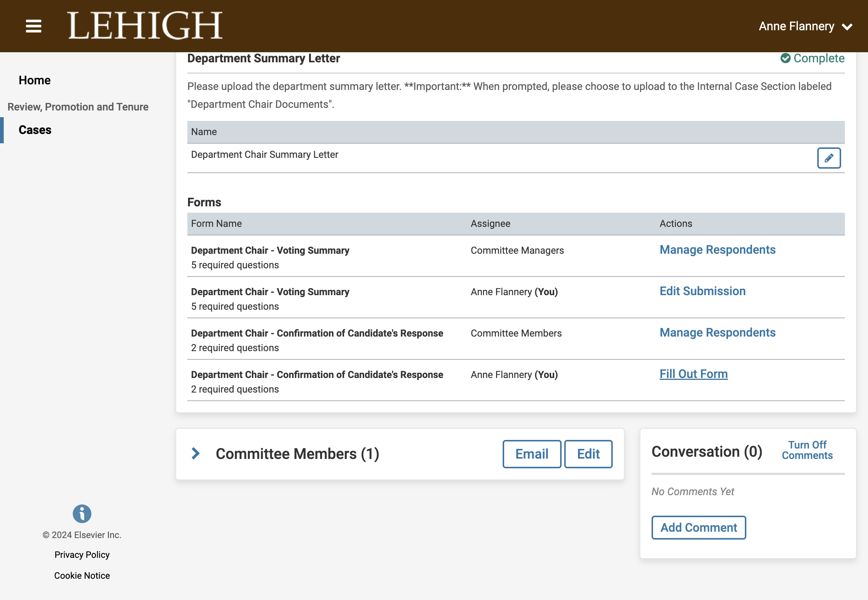Click Turn Off Comments link
Viewport: 868px width, 600px height.
807,450
